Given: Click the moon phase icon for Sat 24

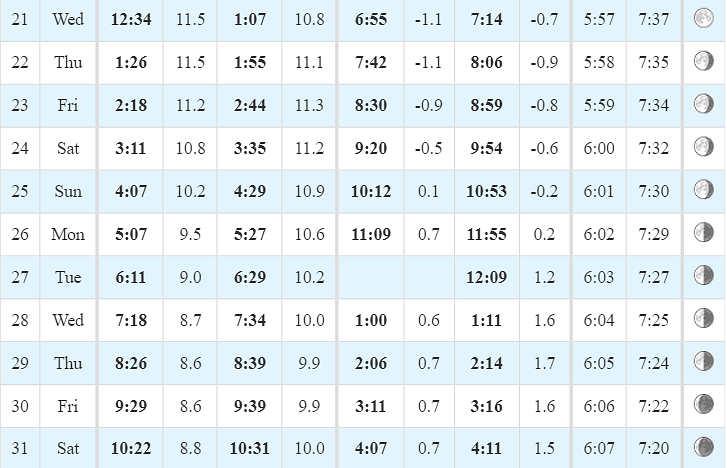Looking at the screenshot, I should pyautogui.click(x=703, y=147).
